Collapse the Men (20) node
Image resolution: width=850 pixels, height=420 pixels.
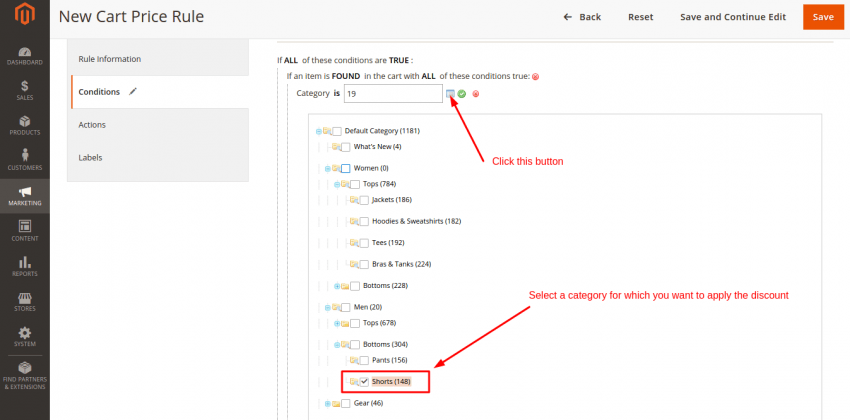tap(327, 307)
